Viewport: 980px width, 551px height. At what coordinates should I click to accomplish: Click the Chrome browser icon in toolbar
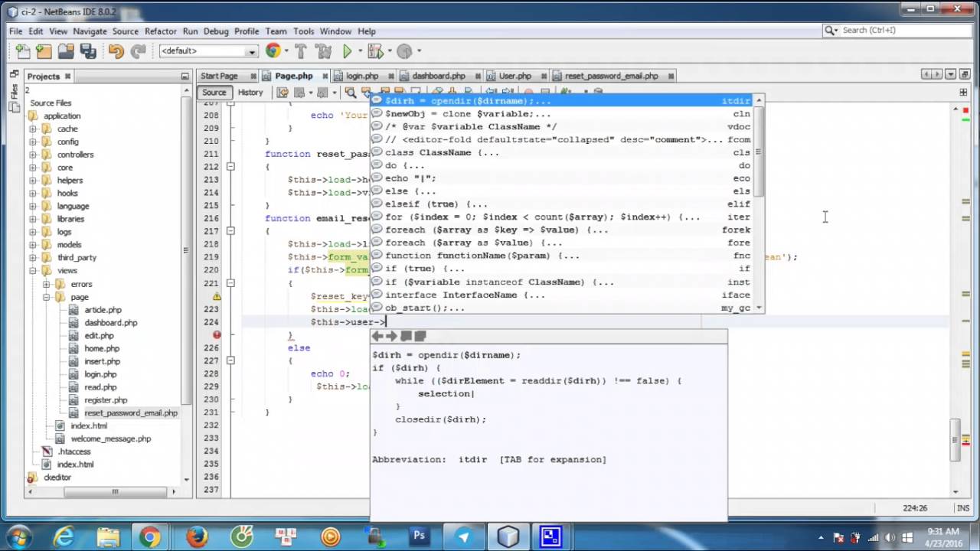[x=273, y=51]
